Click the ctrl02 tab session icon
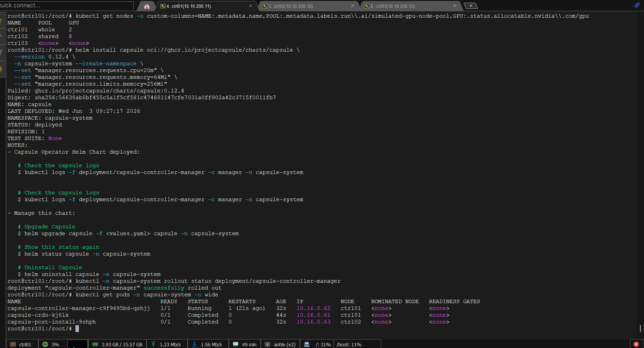 [x=265, y=6]
